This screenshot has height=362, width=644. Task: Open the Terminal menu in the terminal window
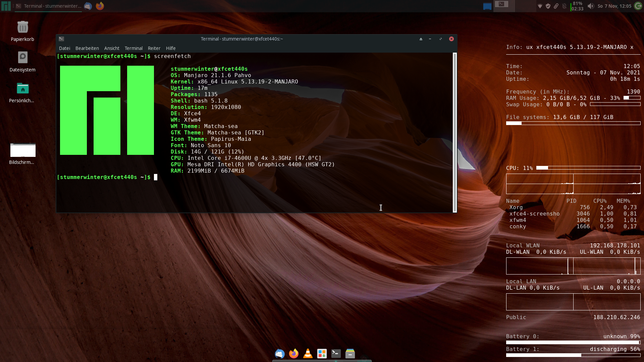tap(133, 48)
